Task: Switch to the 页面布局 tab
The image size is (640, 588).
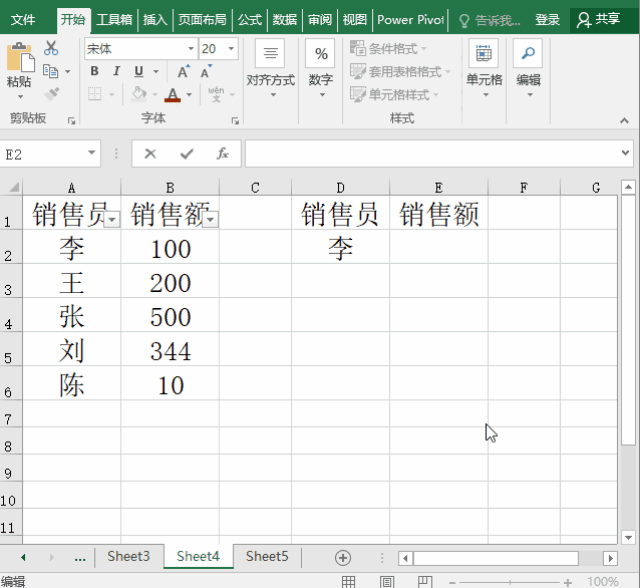Action: click(202, 20)
